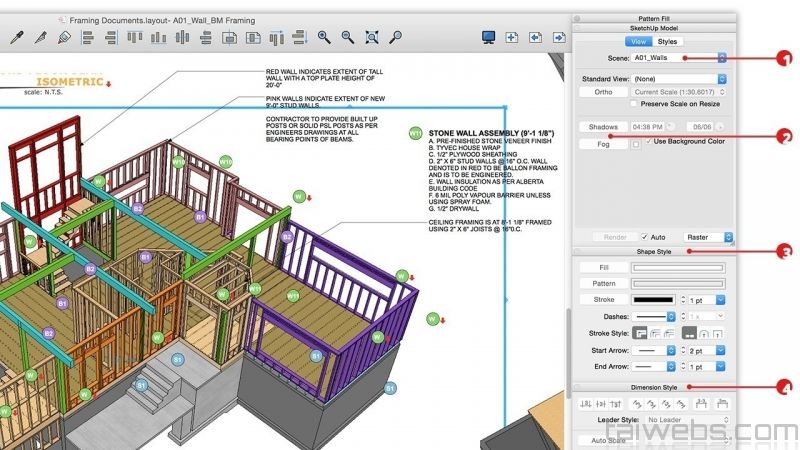Click the Ortho button
This screenshot has width=800, height=450.
click(x=604, y=92)
